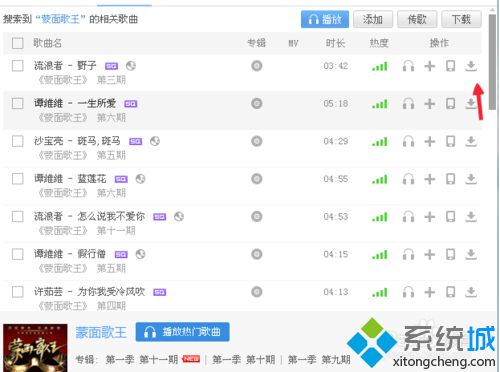Click SQ badge beside 谭维维 - 一生所爱
Image resolution: width=500 pixels, height=372 pixels.
(131, 104)
